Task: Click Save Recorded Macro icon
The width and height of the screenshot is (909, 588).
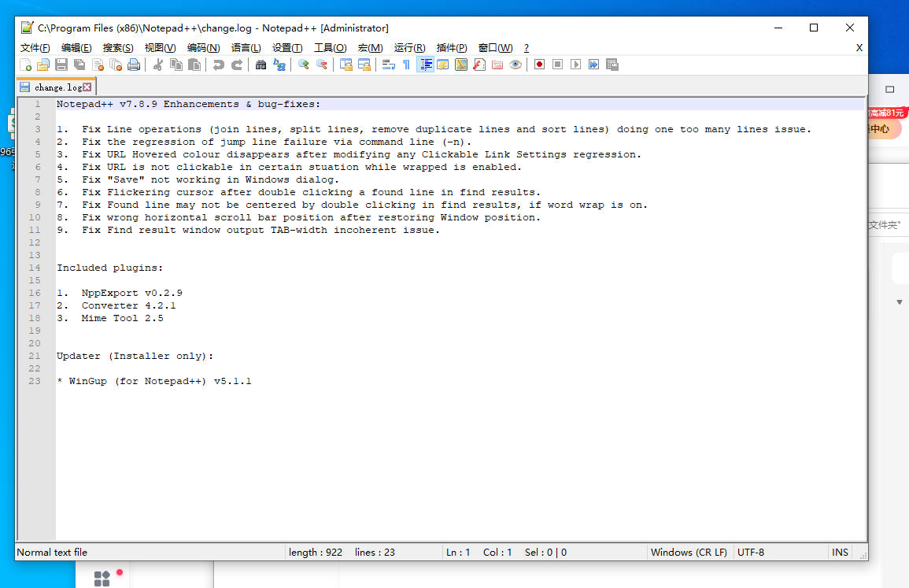Action: pyautogui.click(x=612, y=65)
